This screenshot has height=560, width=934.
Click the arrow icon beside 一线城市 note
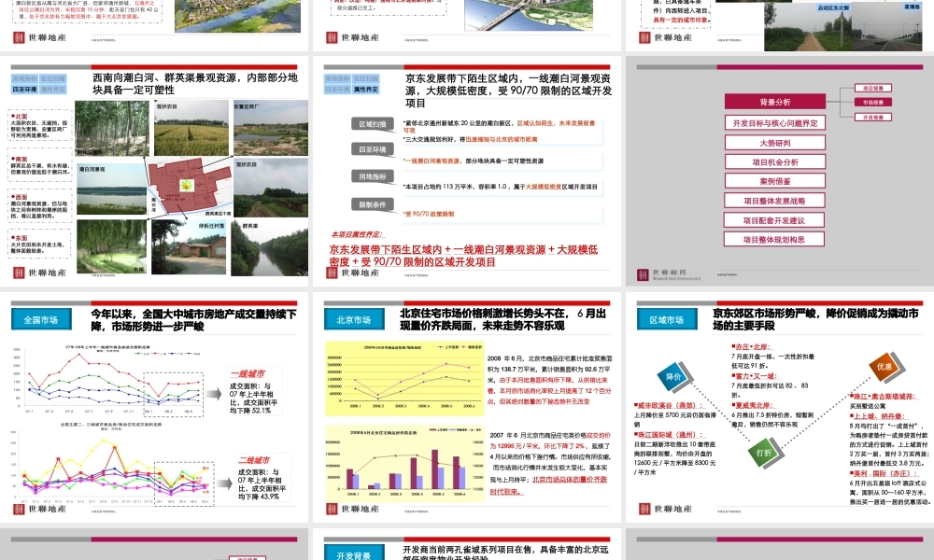215,393
